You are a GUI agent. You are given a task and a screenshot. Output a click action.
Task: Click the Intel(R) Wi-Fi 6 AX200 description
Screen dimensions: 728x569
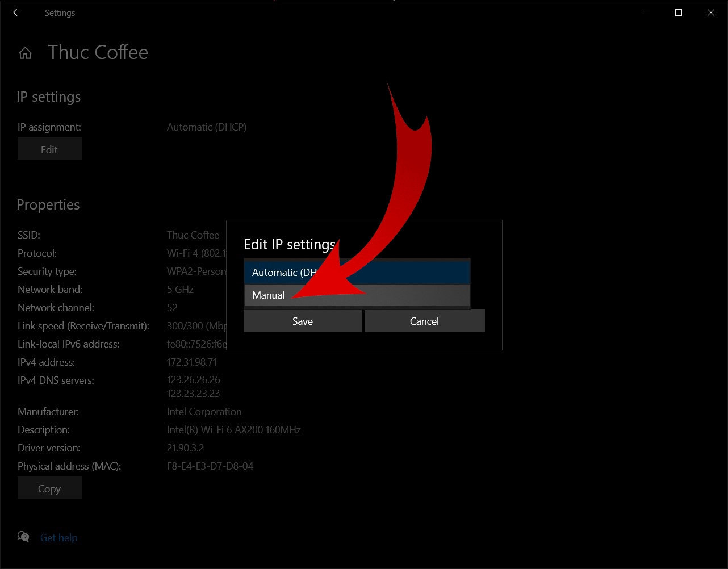234,430
